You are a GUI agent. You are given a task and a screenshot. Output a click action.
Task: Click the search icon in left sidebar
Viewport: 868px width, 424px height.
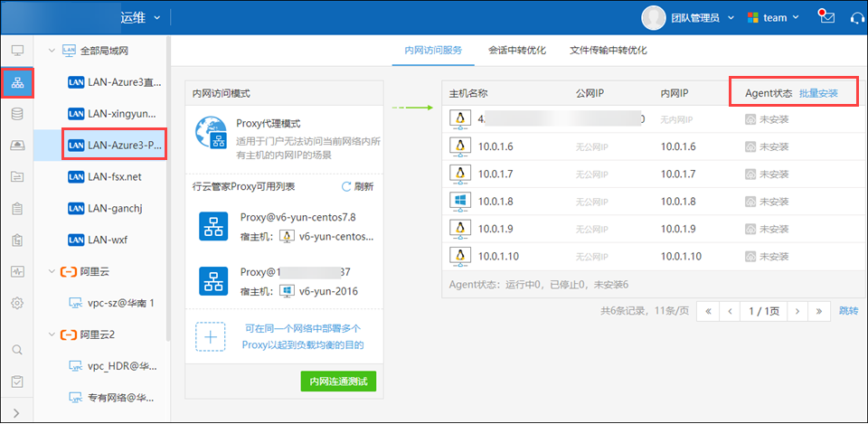[x=17, y=350]
